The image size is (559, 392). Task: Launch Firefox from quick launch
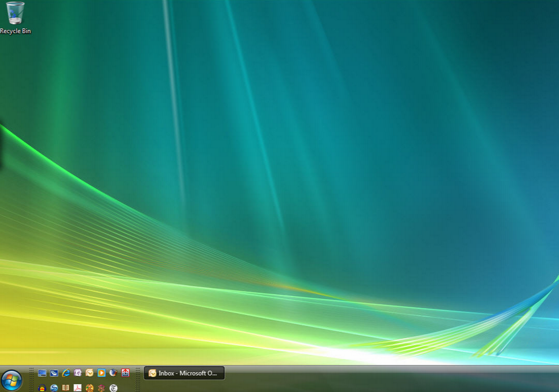[x=114, y=373]
